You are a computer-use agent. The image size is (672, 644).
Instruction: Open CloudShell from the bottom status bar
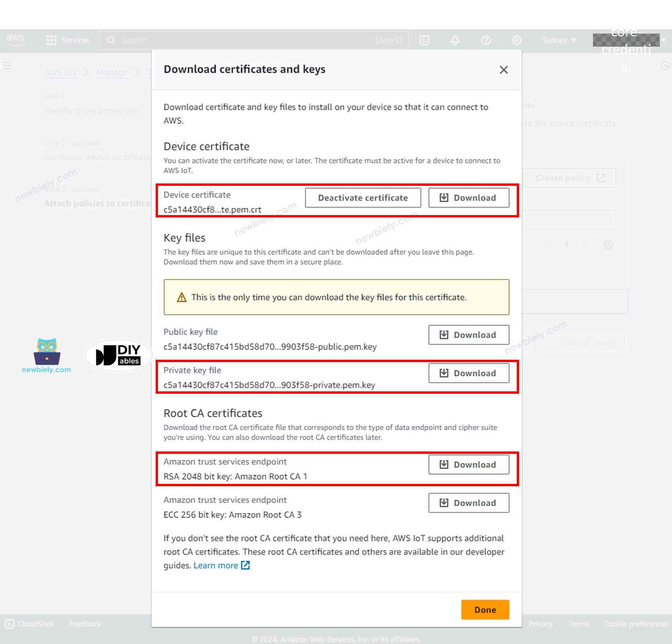pos(30,623)
